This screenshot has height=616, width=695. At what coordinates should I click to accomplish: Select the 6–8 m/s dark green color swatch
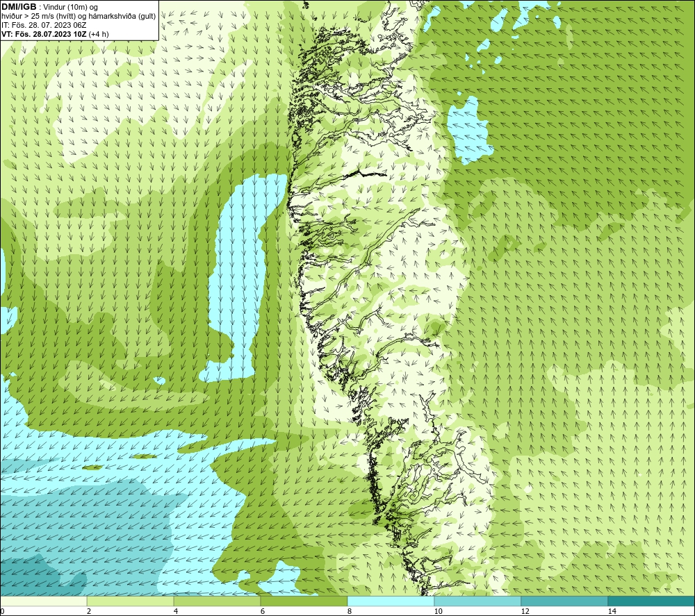click(304, 601)
